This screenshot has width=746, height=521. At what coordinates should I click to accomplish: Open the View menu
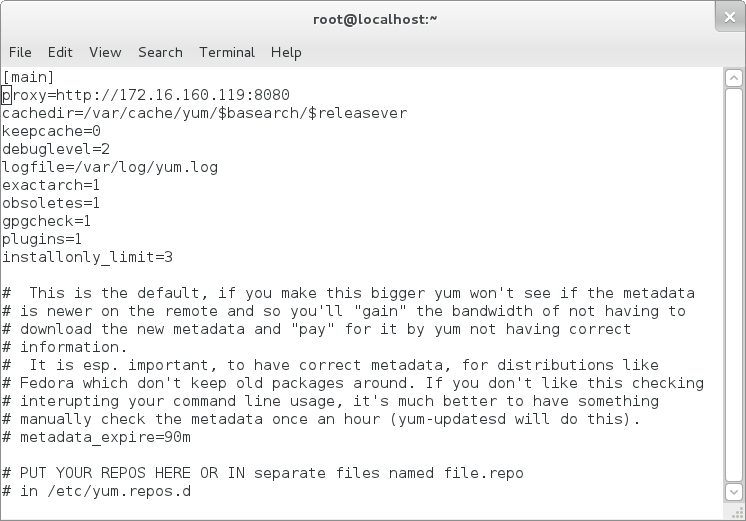click(x=105, y=52)
